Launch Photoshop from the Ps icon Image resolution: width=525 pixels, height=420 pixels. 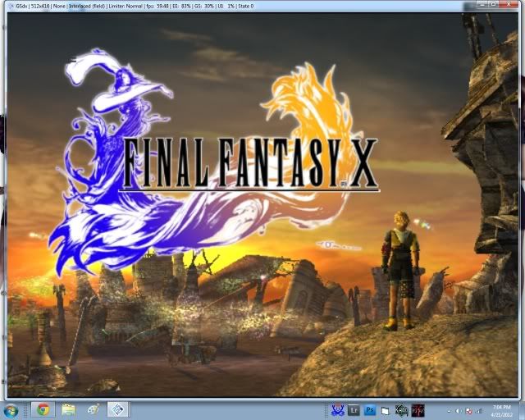coord(370,410)
